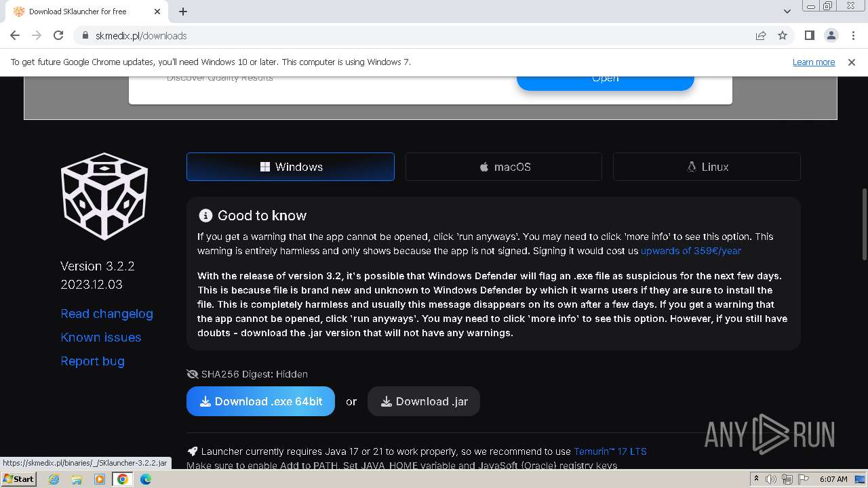Click the forward navigation arrow
The height and width of the screenshot is (488, 868).
pos(37,35)
